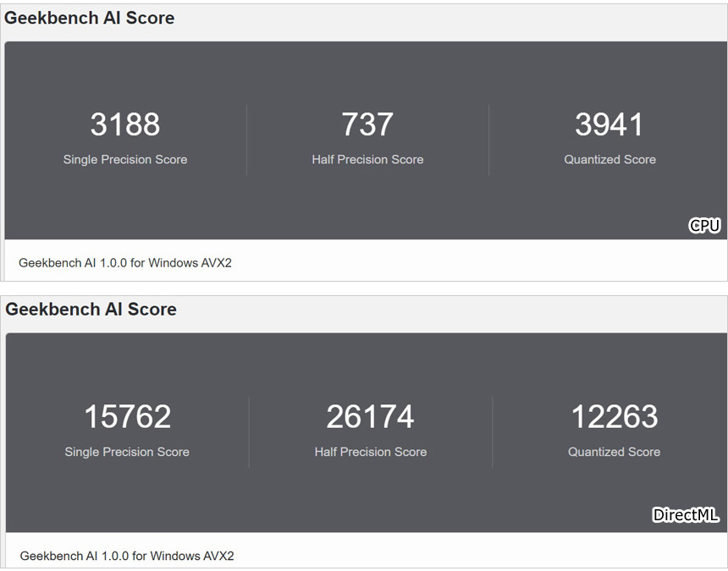728x571 pixels.
Task: Select the 12263 quantized score
Action: (615, 416)
